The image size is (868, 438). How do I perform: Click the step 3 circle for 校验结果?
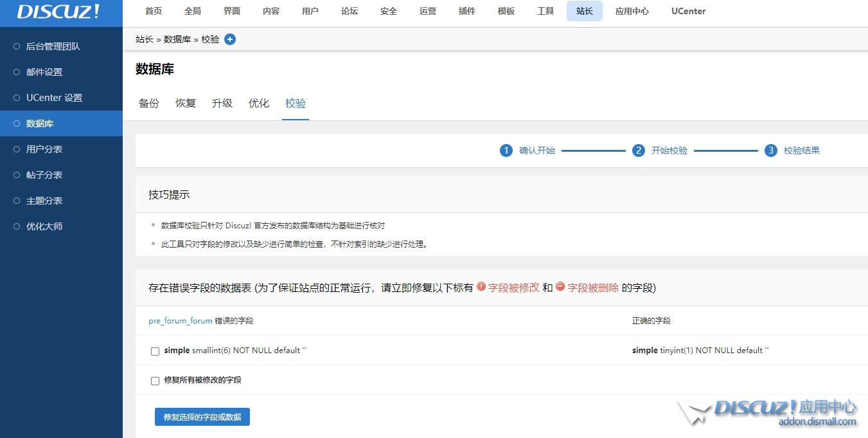click(x=771, y=151)
